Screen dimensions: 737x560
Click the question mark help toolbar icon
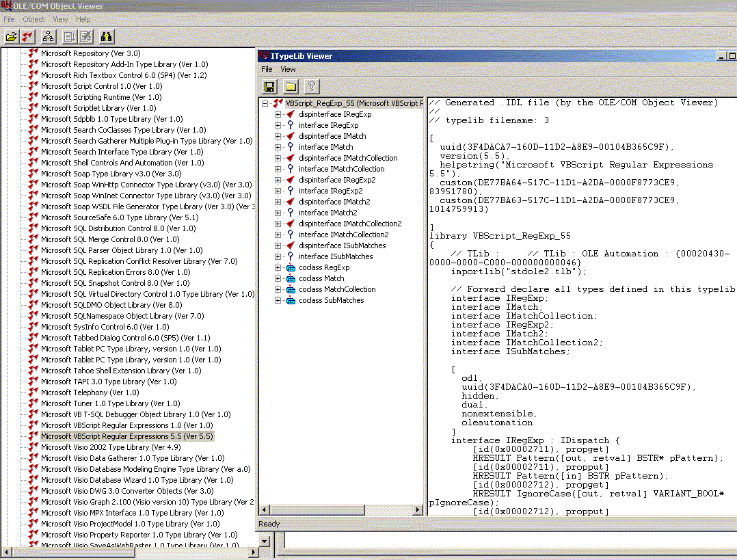[311, 86]
